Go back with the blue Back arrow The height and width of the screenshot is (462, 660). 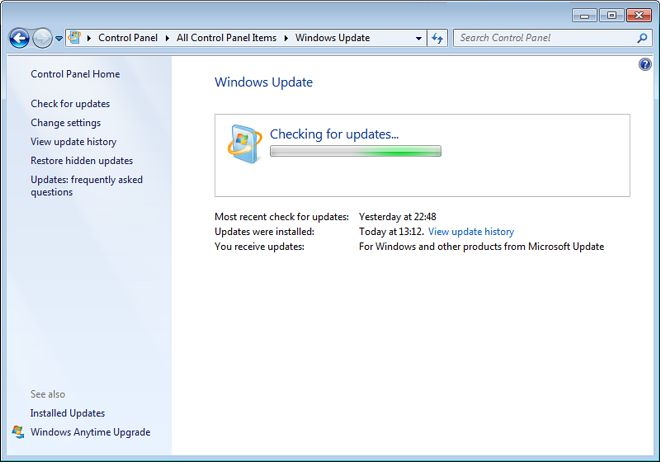[x=19, y=38]
